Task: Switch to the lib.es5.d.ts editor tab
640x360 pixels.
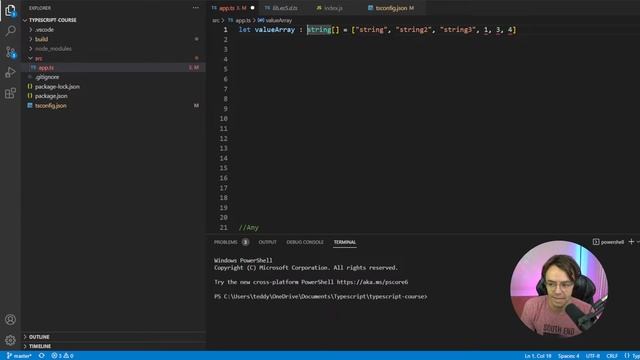Action: [x=284, y=8]
